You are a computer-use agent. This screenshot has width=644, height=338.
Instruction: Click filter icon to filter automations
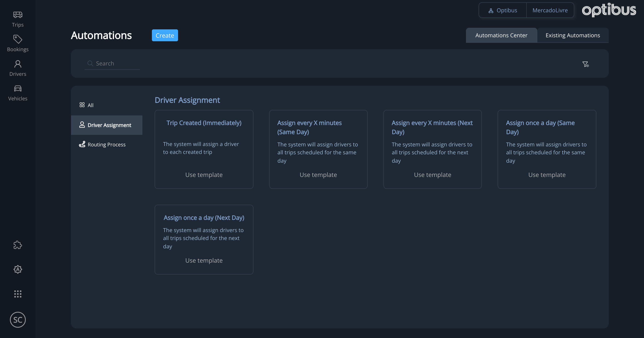coord(586,64)
